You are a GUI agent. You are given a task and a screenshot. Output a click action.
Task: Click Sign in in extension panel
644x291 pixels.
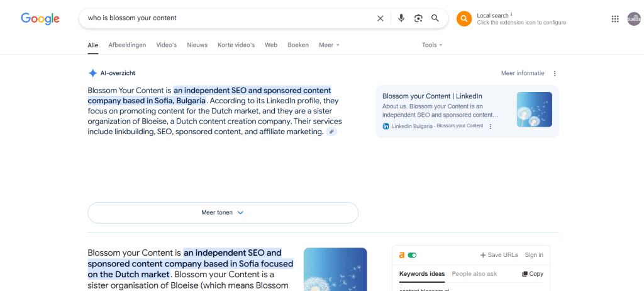click(x=534, y=255)
